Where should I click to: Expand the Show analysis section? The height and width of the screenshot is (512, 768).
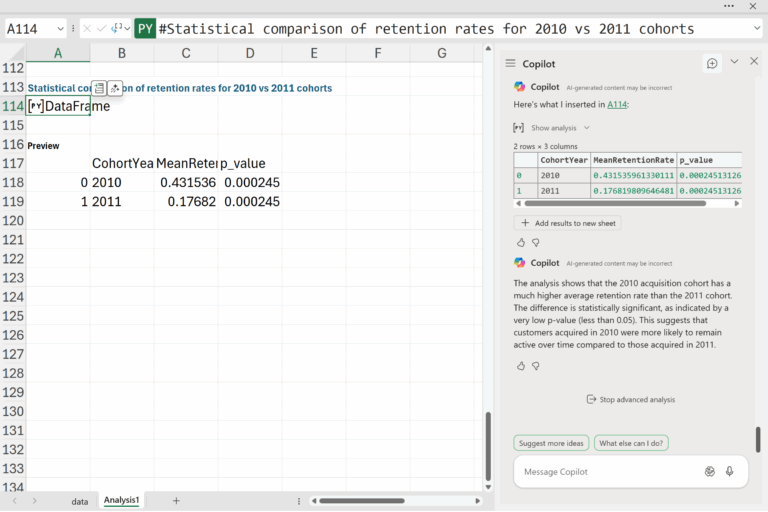559,128
